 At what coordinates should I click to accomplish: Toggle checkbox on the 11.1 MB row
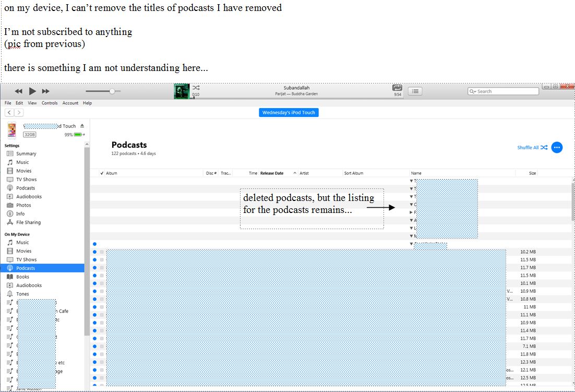[x=102, y=315]
